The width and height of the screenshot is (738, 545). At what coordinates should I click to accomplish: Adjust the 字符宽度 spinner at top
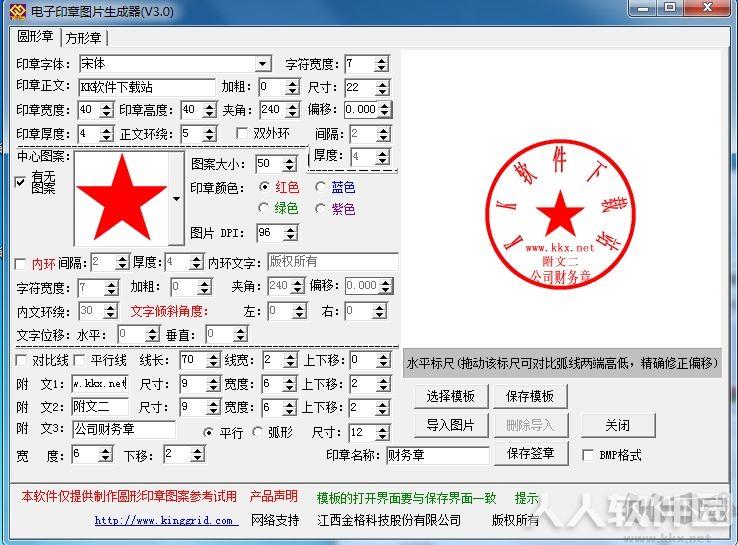(x=382, y=64)
